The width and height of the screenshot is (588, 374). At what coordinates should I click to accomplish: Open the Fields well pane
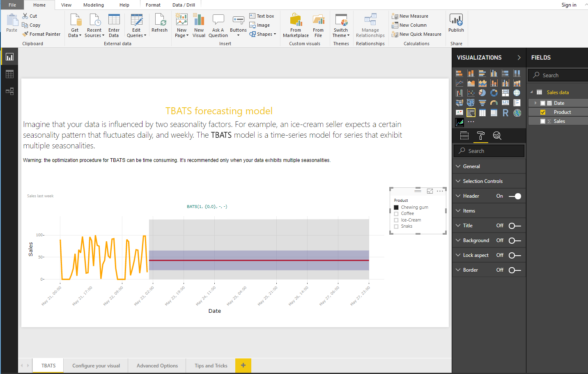point(464,136)
